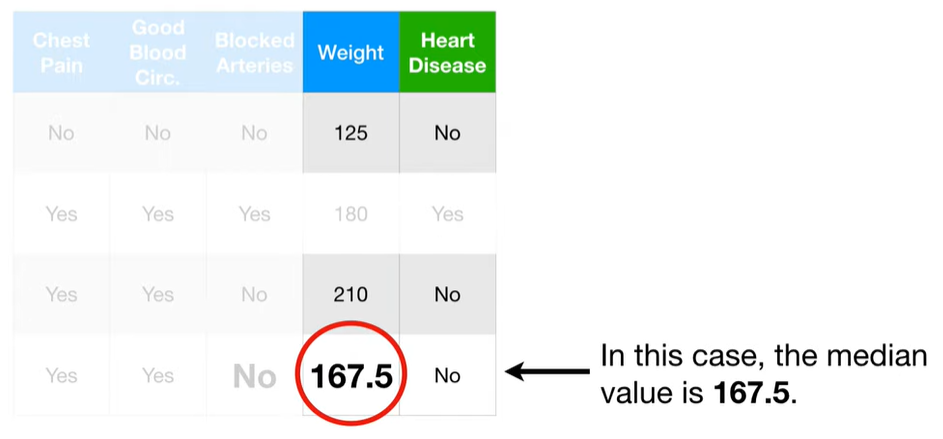Click the green Heart Disease header

click(x=447, y=52)
